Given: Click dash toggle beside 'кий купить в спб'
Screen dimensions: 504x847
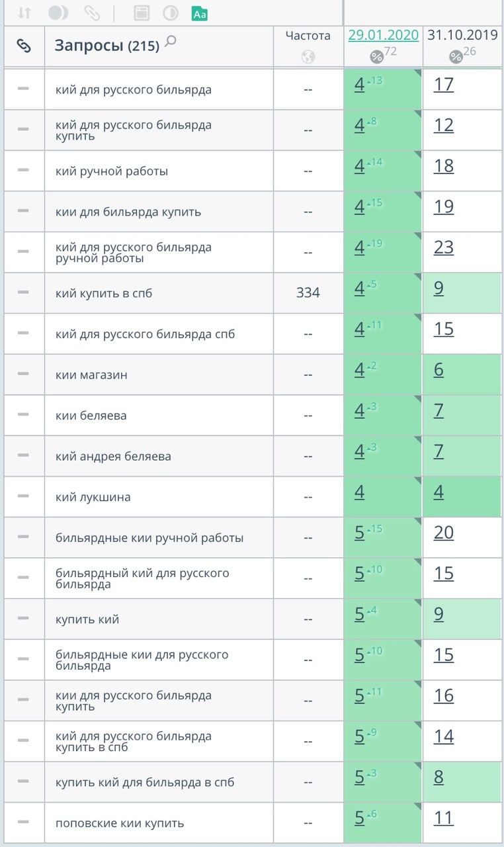Looking at the screenshot, I should 24,292.
